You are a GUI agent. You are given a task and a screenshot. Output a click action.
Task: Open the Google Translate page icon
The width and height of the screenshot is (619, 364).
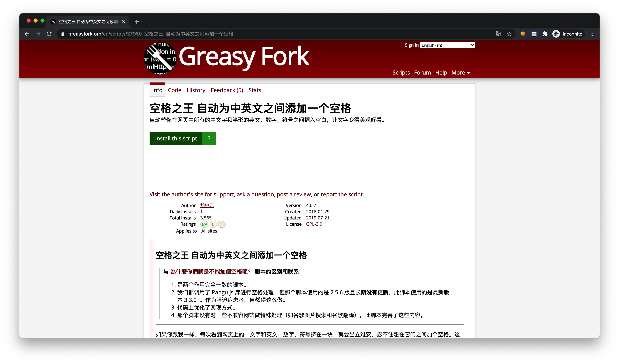498,34
